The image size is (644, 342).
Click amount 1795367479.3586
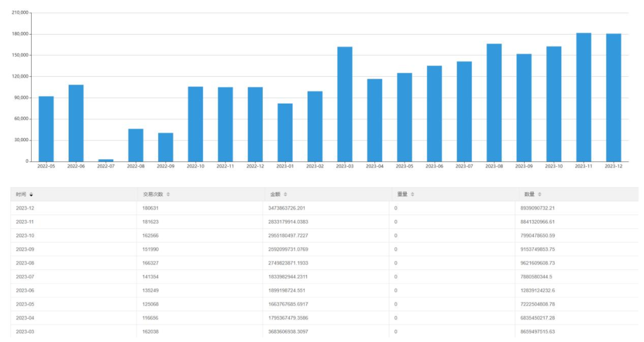tap(288, 318)
